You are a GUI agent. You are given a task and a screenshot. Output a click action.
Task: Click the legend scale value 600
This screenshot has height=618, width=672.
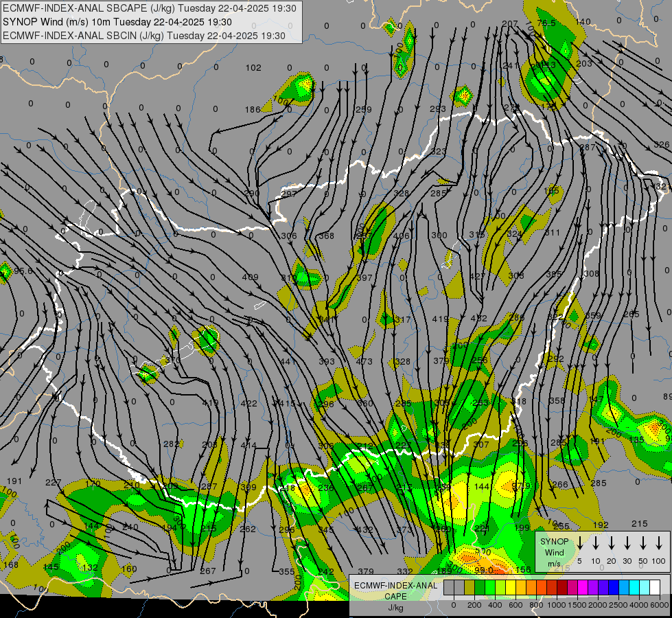(x=515, y=605)
